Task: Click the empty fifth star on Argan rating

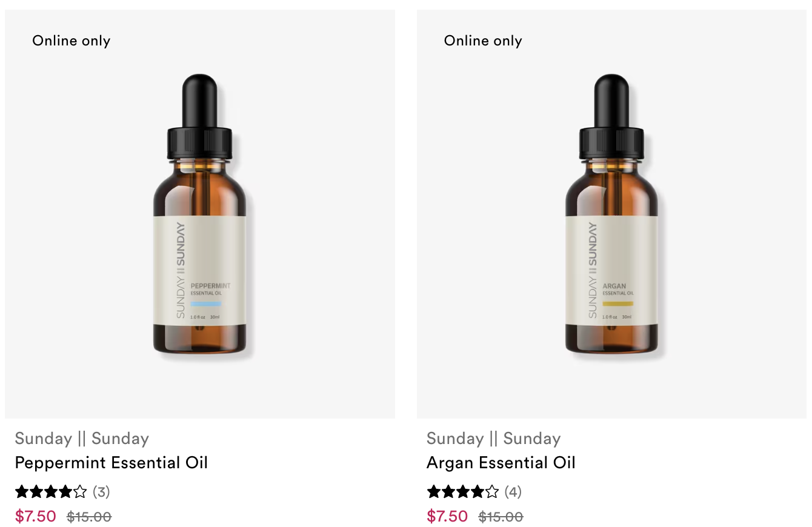Action: pos(493,491)
